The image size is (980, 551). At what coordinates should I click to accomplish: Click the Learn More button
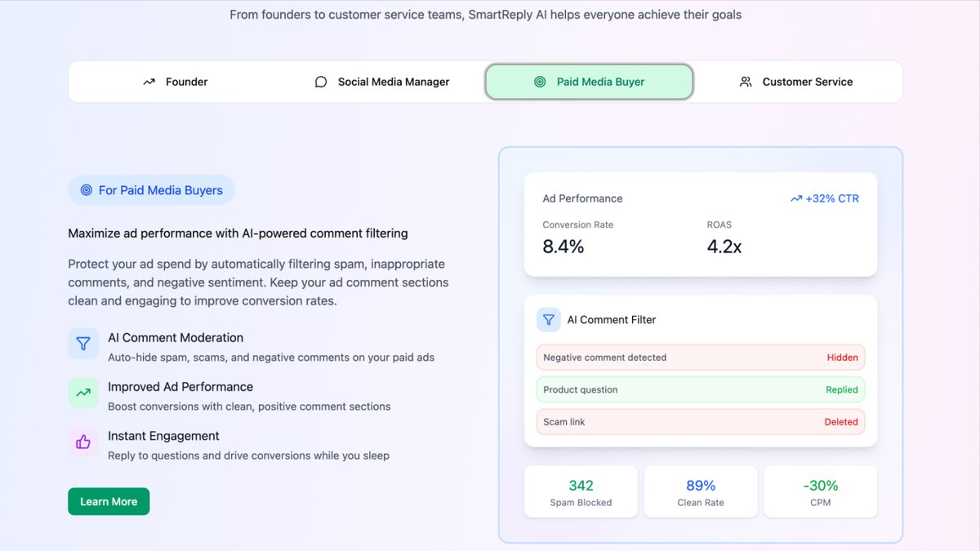[x=109, y=501]
